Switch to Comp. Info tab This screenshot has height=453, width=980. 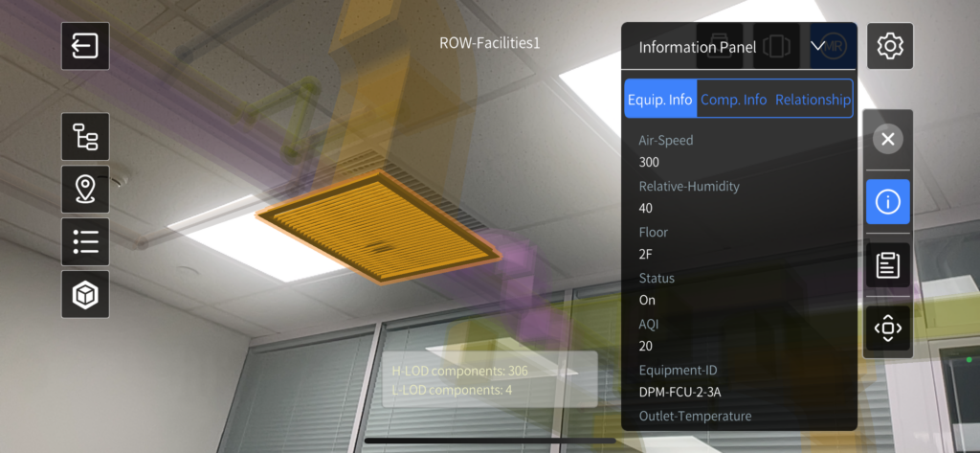[734, 100]
